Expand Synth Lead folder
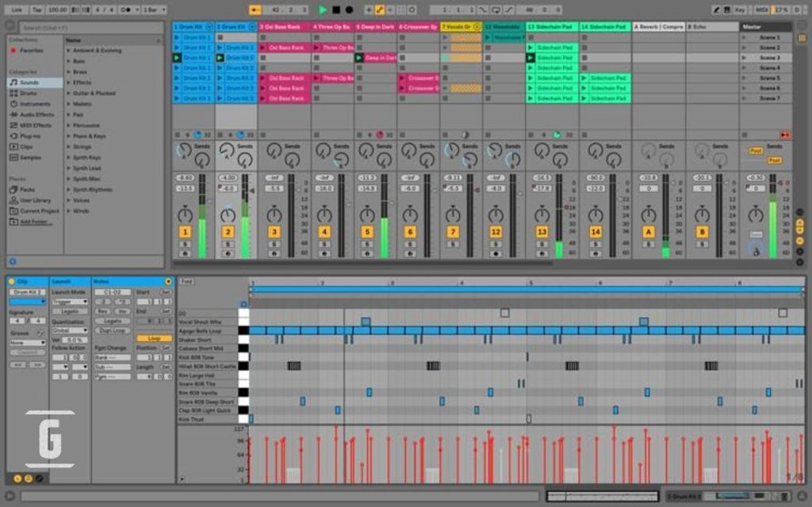This screenshot has height=507, width=812. (x=68, y=168)
